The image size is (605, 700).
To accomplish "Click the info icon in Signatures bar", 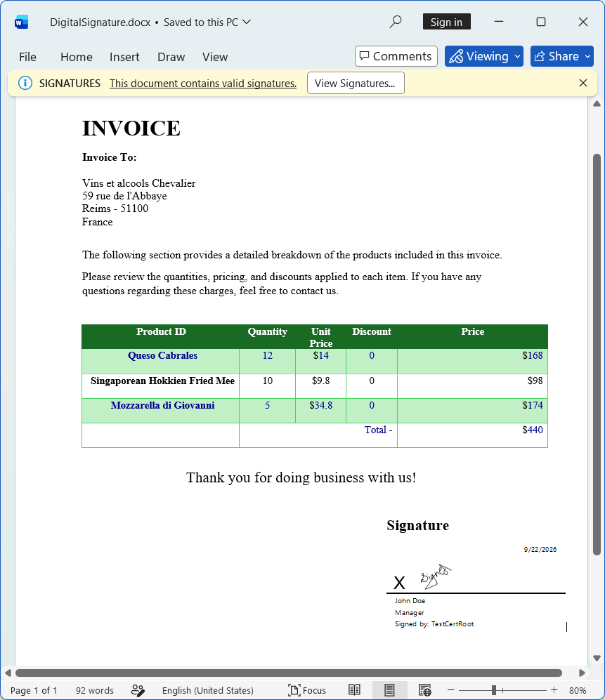I will tap(25, 83).
